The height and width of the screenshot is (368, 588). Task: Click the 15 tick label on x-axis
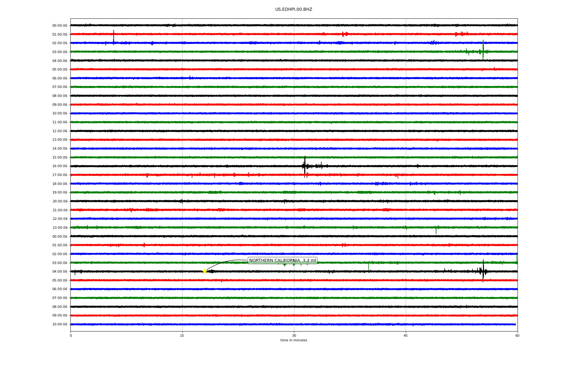click(x=182, y=335)
